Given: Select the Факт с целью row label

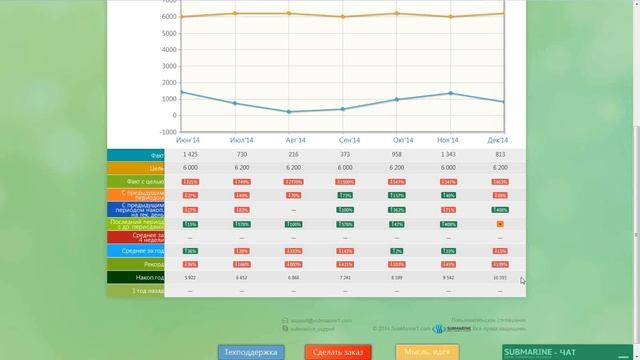Looking at the screenshot, I should pos(136,181).
